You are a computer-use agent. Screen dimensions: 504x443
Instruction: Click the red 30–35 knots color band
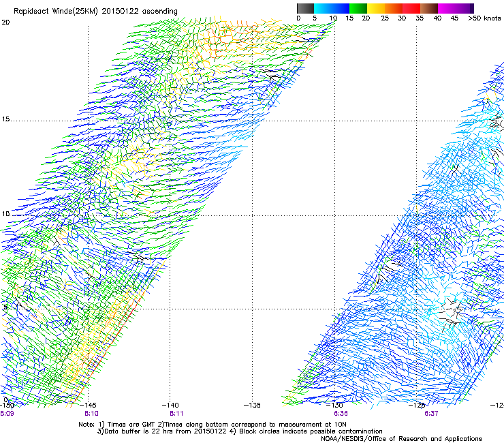pos(411,8)
